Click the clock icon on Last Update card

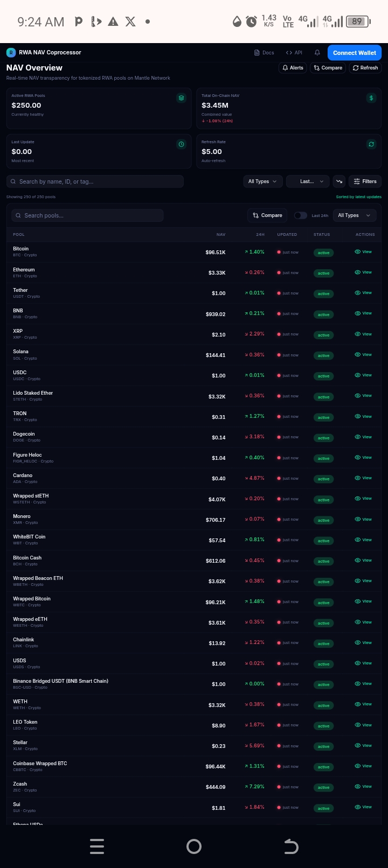point(182,144)
